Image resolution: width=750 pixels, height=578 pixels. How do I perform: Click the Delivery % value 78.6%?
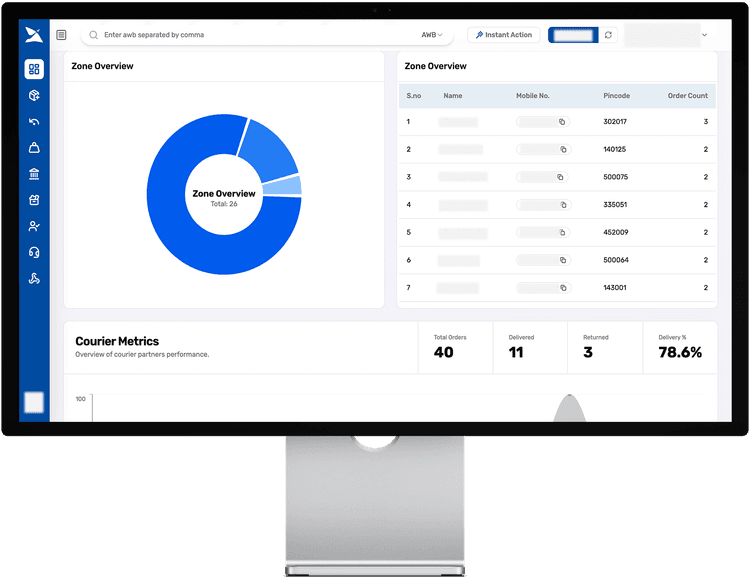tap(680, 353)
